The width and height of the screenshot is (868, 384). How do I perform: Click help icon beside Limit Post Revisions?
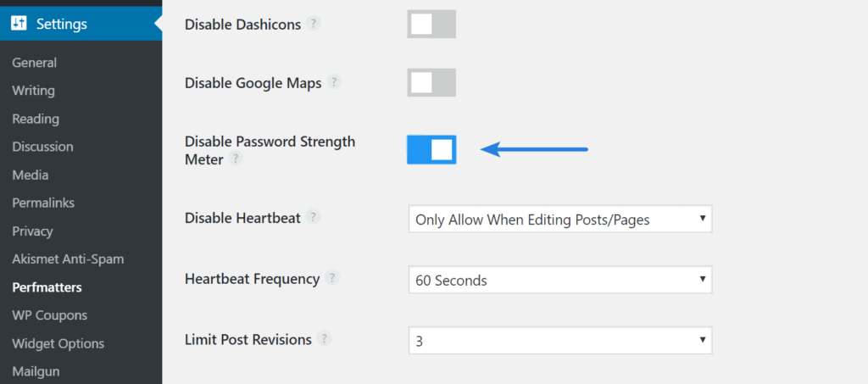325,339
